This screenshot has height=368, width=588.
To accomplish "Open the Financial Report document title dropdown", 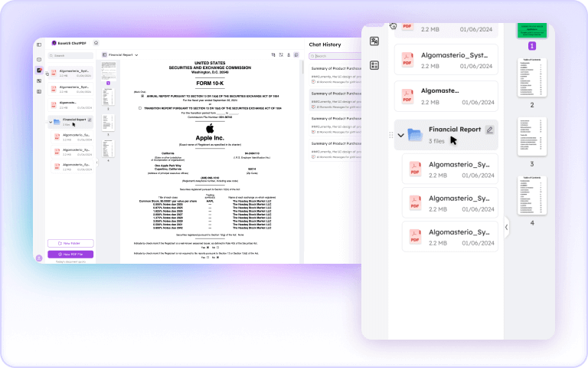I will (x=136, y=55).
